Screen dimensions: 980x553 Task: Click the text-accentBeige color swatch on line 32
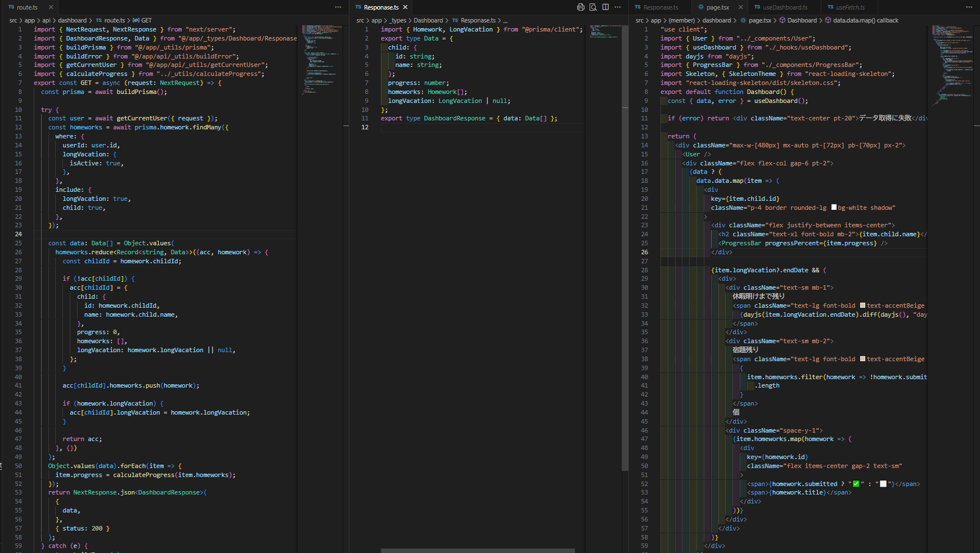point(862,305)
